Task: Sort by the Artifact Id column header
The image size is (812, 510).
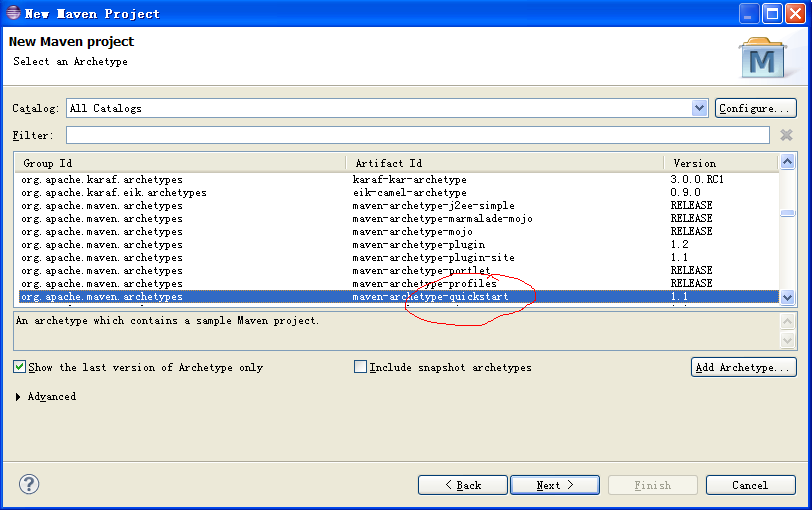Action: pyautogui.click(x=504, y=163)
